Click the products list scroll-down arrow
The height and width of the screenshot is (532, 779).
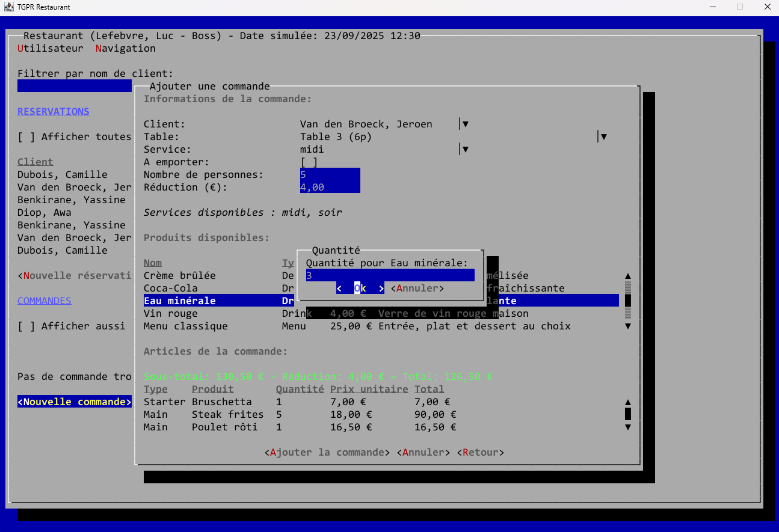628,326
